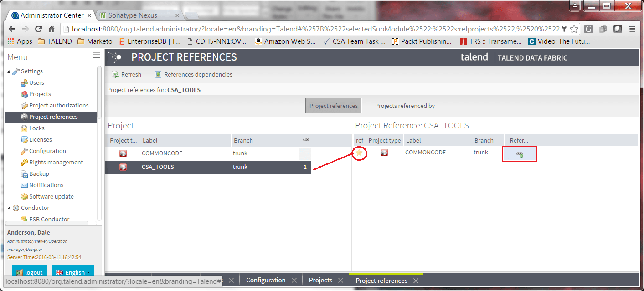Open the English language dropdown

point(73,271)
